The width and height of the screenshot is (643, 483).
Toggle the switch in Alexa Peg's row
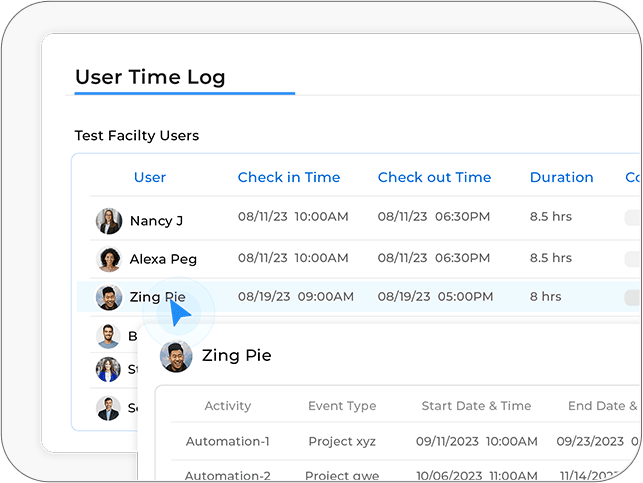[x=633, y=259]
